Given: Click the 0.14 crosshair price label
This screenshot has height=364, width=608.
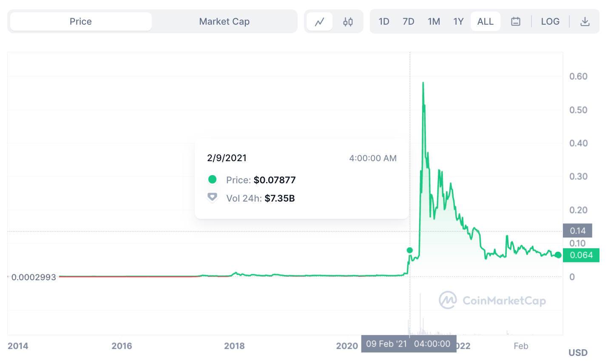Looking at the screenshot, I should 577,231.
